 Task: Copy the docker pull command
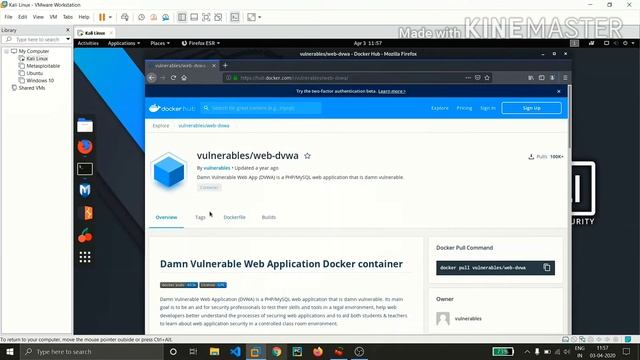click(547, 268)
